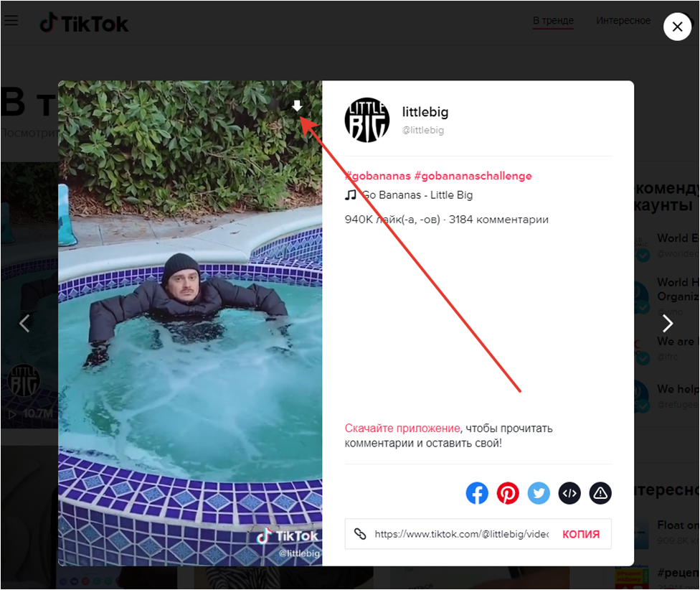Click the 'Скачайте приложение' link

pyautogui.click(x=402, y=429)
